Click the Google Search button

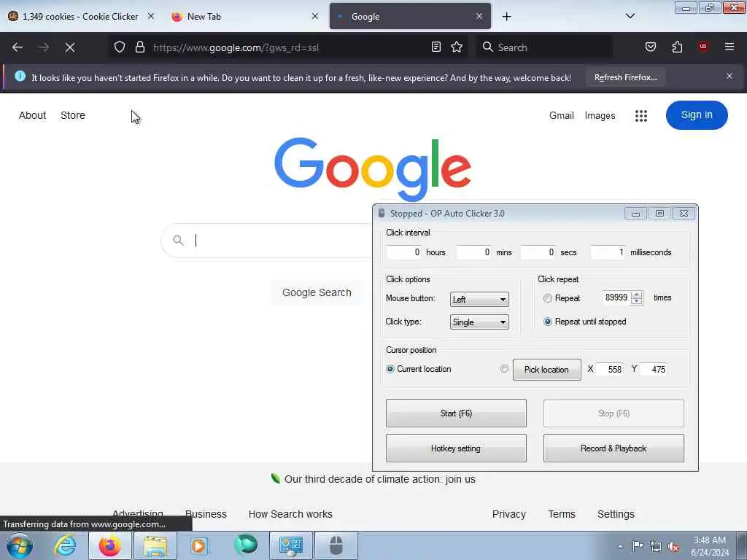[x=317, y=293]
